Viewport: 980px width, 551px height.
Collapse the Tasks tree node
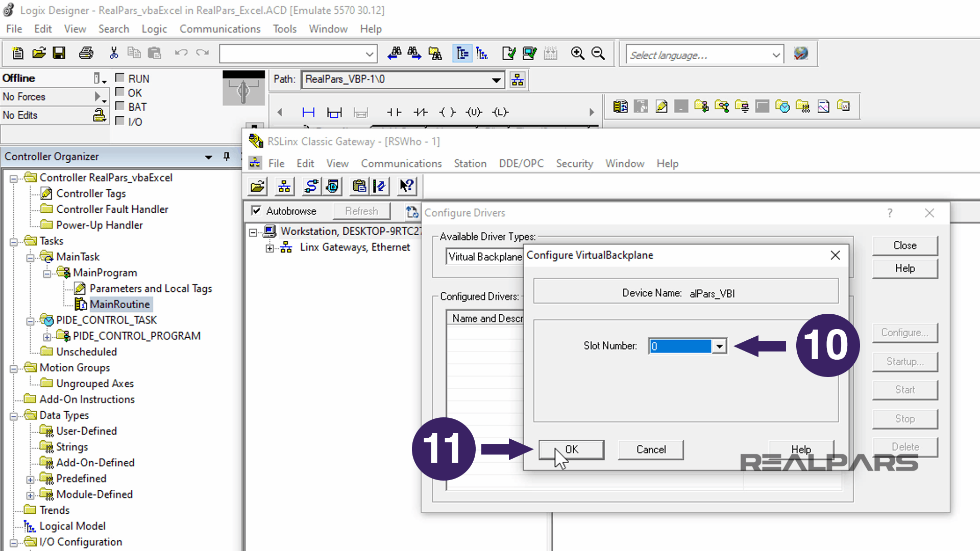[14, 242]
